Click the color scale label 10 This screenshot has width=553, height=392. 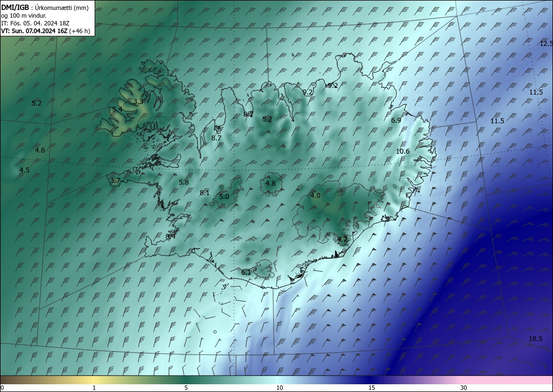279,388
